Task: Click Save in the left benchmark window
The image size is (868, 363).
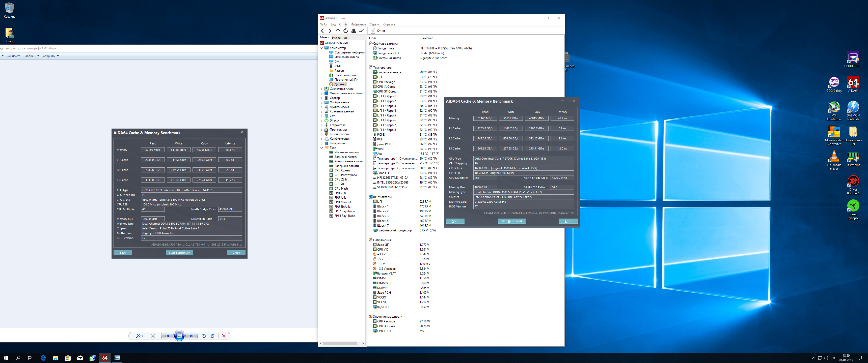Action: click(x=123, y=253)
